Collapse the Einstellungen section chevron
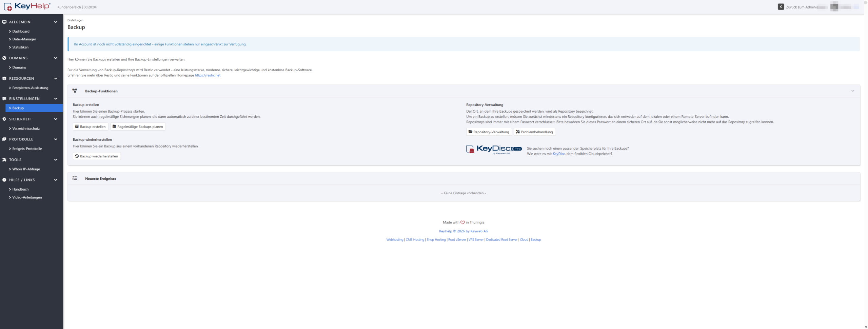The image size is (868, 329). click(x=56, y=99)
